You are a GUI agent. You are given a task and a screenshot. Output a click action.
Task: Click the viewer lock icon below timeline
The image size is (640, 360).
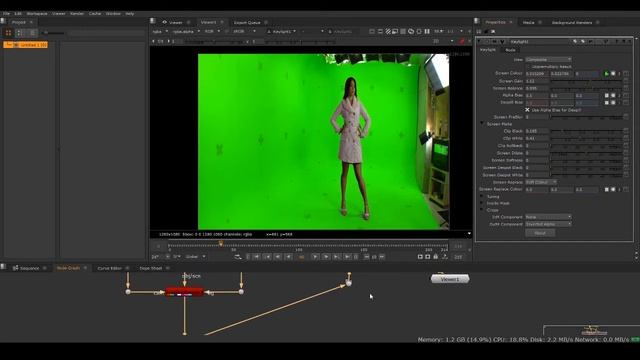(x=436, y=257)
